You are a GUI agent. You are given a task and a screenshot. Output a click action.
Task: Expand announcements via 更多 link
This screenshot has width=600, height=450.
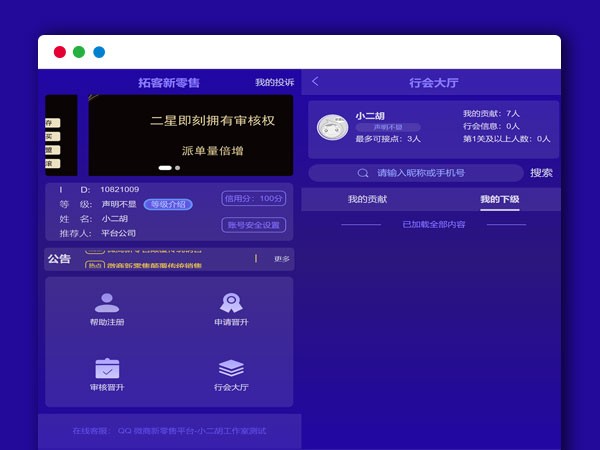click(281, 259)
